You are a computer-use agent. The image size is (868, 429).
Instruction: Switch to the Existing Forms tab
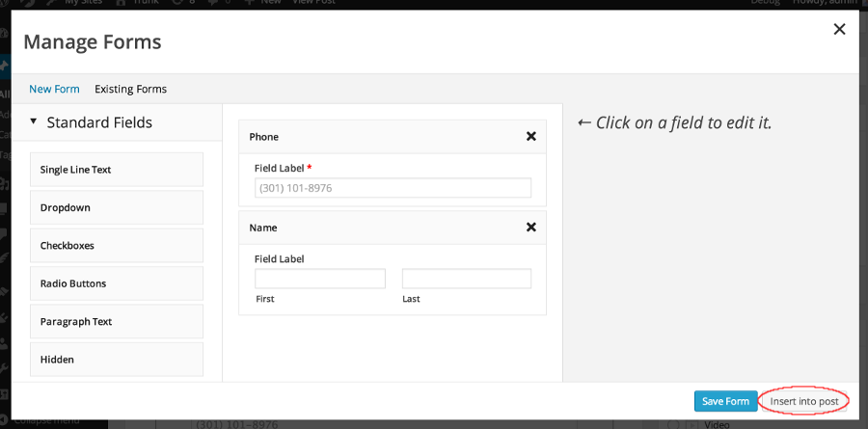130,89
